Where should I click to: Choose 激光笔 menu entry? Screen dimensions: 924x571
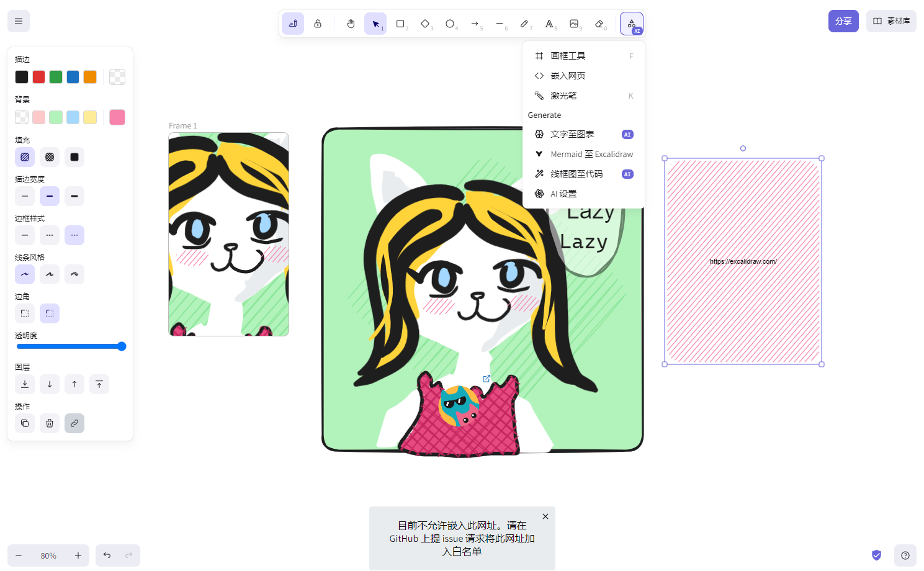pos(584,96)
